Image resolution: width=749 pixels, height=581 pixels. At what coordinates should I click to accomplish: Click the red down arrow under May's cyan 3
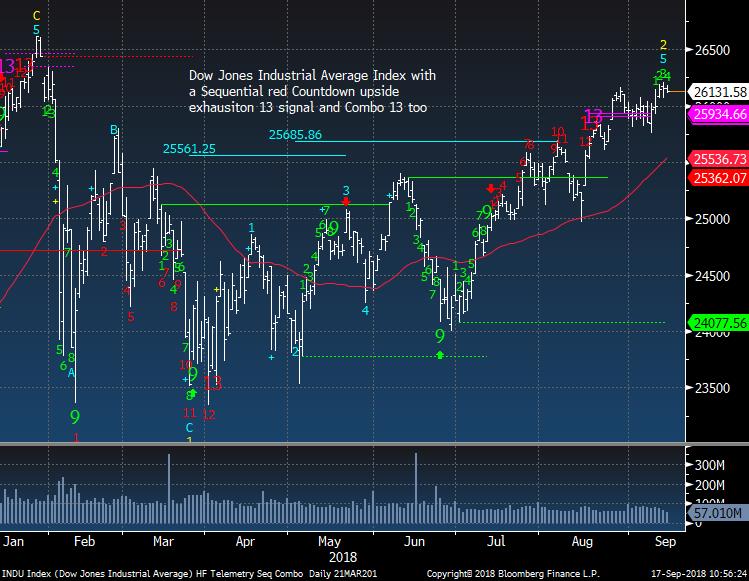(x=346, y=202)
